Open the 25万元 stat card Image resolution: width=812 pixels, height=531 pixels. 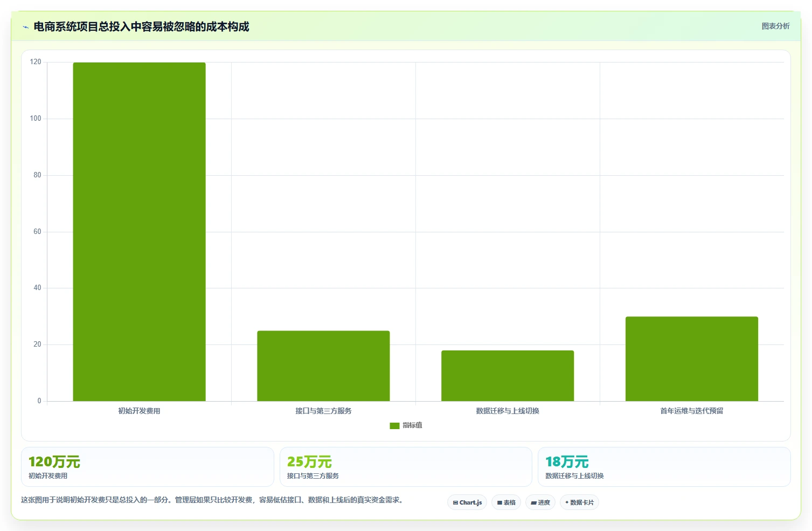pyautogui.click(x=406, y=467)
